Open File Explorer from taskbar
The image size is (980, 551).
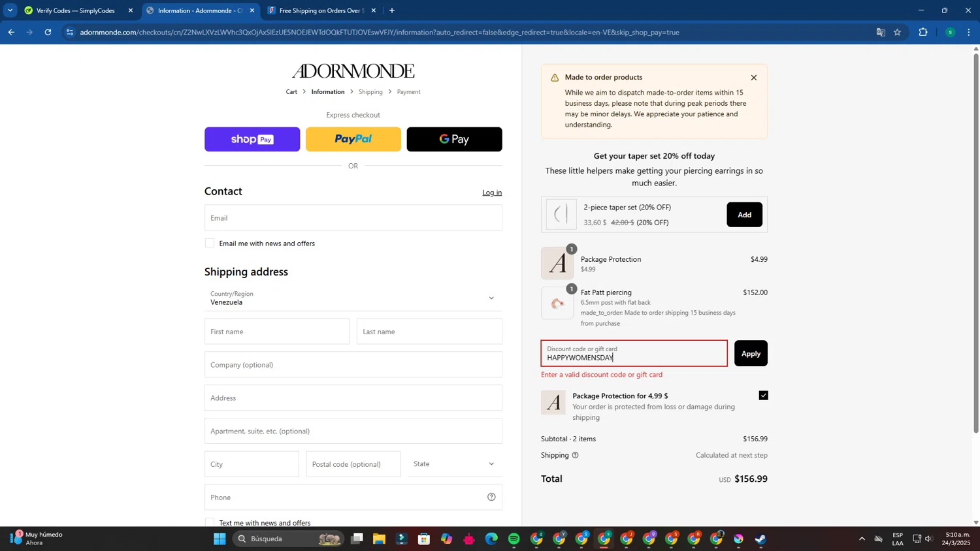click(379, 539)
